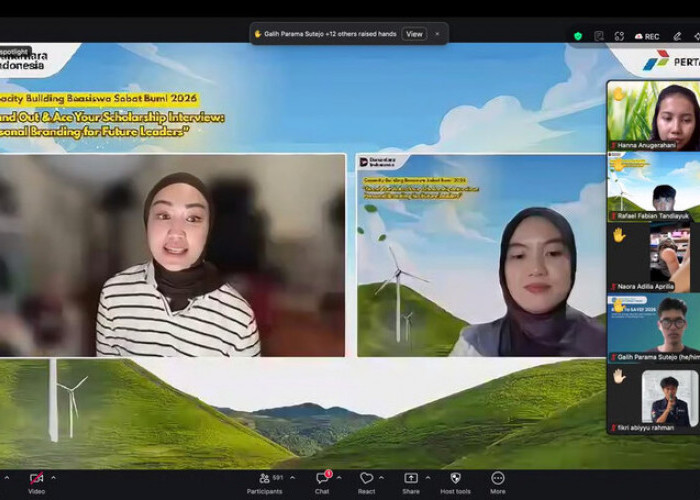Expand the Participants options arrow

point(292,478)
